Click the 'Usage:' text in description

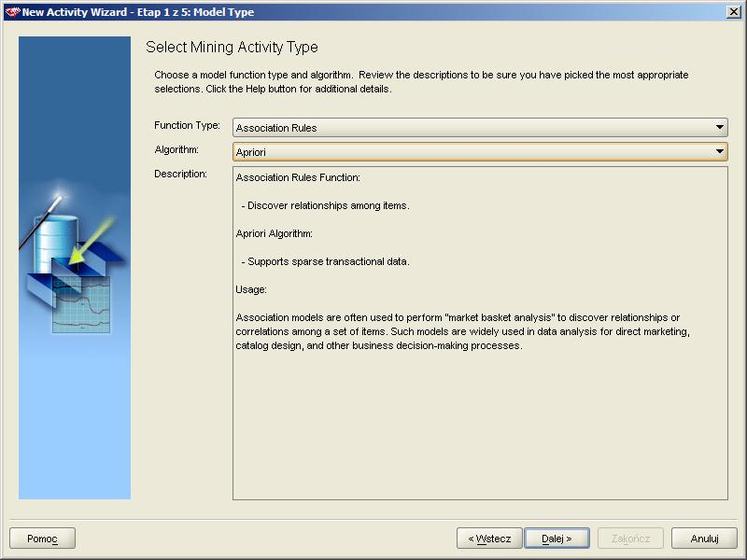251,289
